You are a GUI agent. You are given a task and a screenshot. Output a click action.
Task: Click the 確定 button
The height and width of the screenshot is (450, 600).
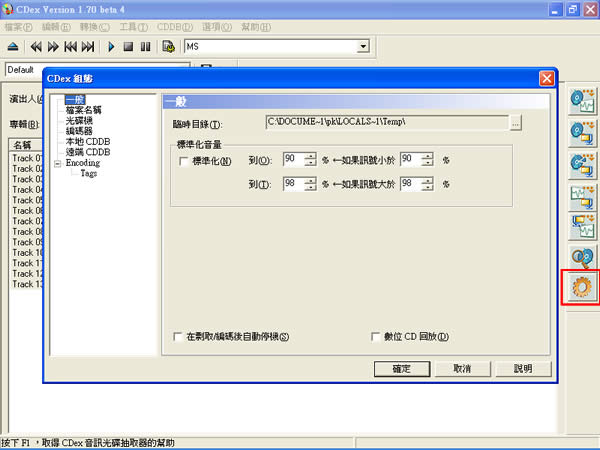coord(402,369)
